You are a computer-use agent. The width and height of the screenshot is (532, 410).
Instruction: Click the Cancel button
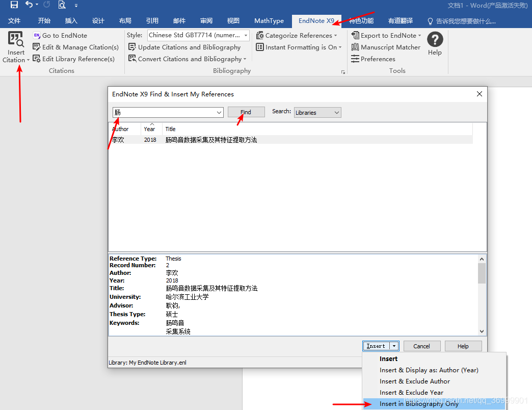pyautogui.click(x=422, y=346)
